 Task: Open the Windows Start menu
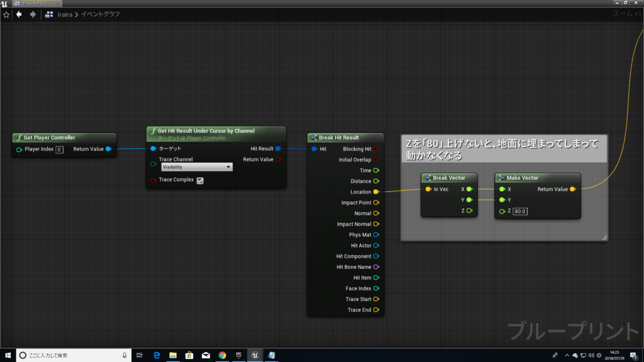tap(8, 355)
